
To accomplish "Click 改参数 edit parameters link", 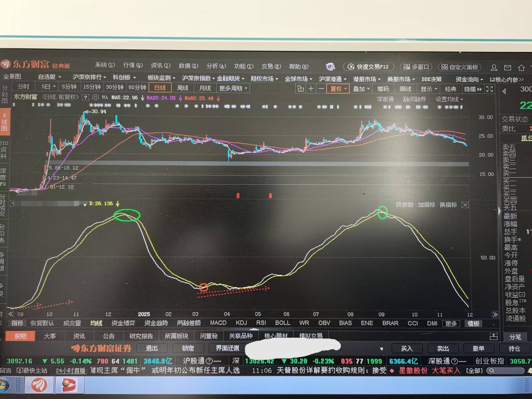I will click(404, 205).
